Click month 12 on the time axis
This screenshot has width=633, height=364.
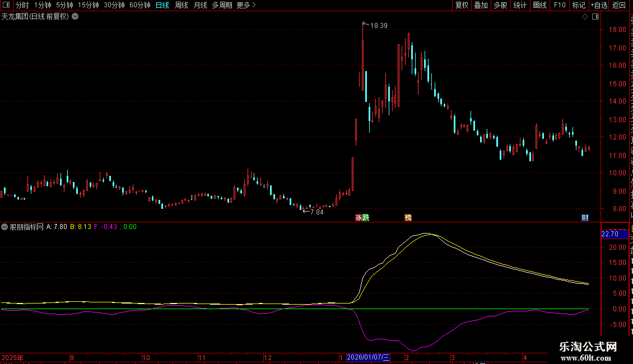(x=267, y=358)
